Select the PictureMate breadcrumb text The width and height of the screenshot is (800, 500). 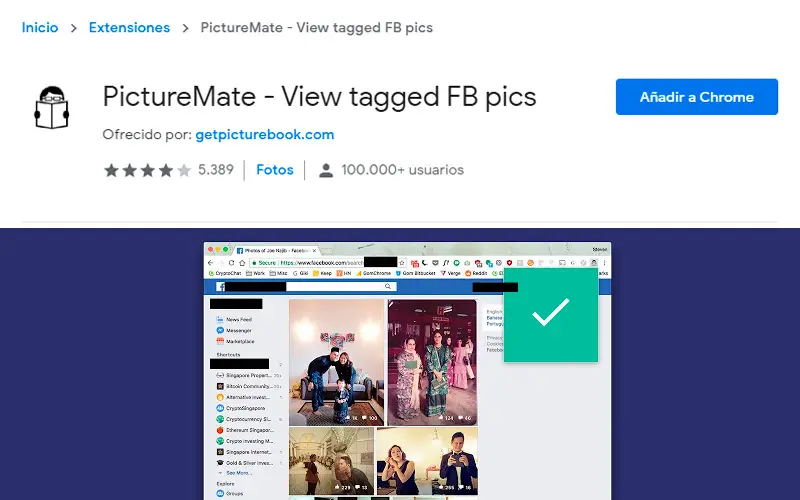click(x=316, y=28)
